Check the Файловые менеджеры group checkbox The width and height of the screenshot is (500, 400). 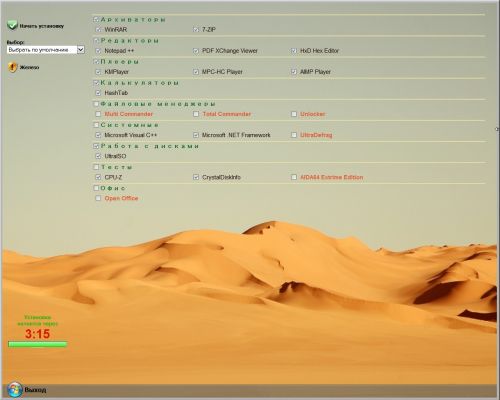point(96,104)
